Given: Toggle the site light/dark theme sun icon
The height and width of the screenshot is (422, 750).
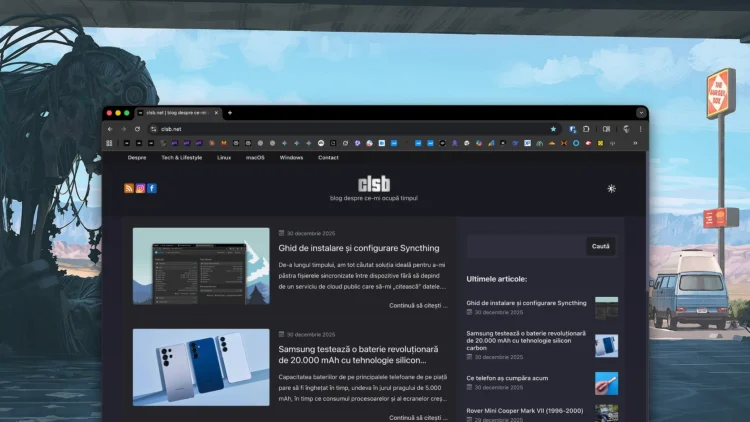Looking at the screenshot, I should pyautogui.click(x=611, y=188).
